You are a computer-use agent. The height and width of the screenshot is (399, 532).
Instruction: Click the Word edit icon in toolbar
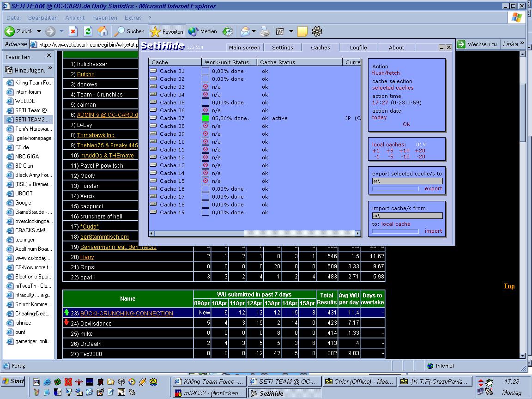tap(280, 31)
